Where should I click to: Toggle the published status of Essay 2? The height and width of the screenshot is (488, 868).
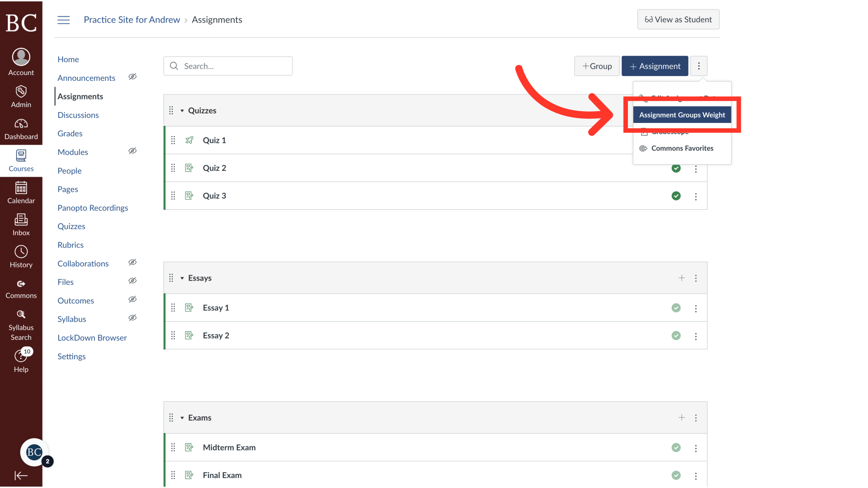pyautogui.click(x=676, y=335)
